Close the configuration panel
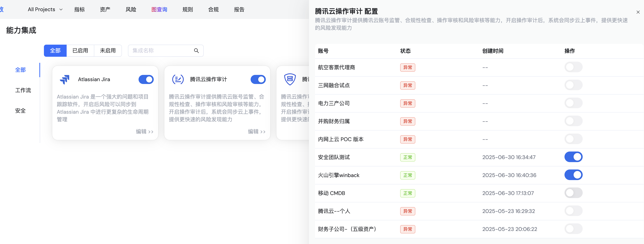The width and height of the screenshot is (644, 244). click(x=638, y=12)
